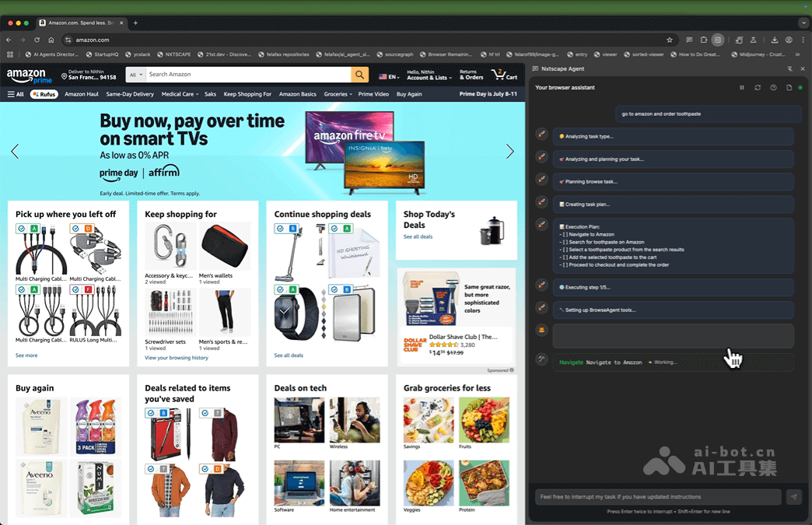Check the 'Search for toothpaste on Amazon' step
812x525 pixels.
(x=564, y=242)
